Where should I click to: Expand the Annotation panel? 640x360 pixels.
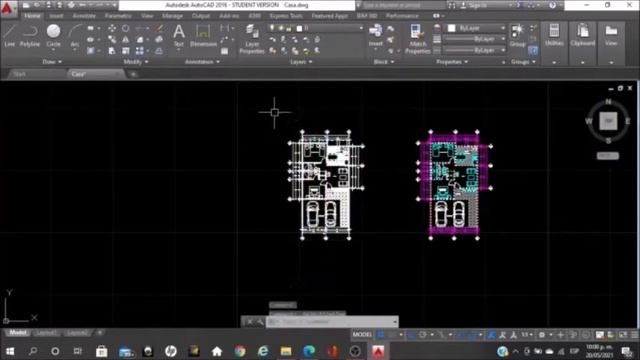(x=202, y=62)
